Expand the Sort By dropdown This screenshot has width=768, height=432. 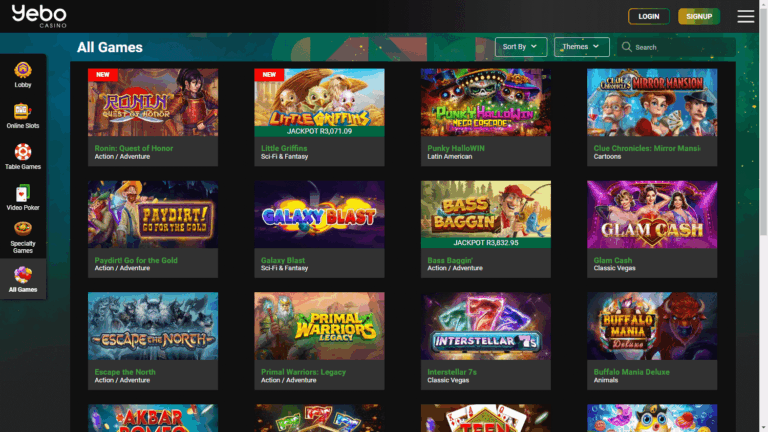click(521, 47)
